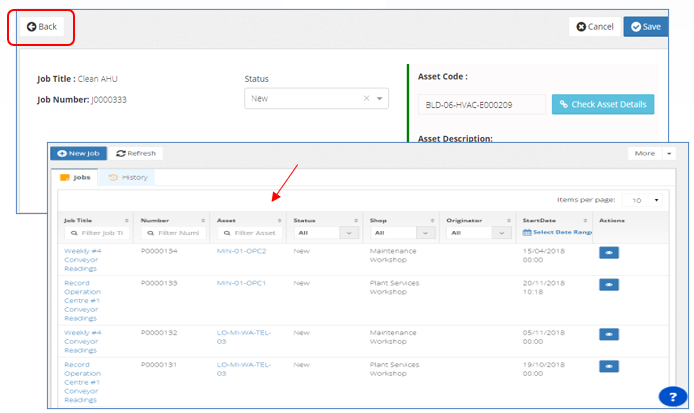
Task: View job P0000132 with eye icon
Action: tap(609, 334)
